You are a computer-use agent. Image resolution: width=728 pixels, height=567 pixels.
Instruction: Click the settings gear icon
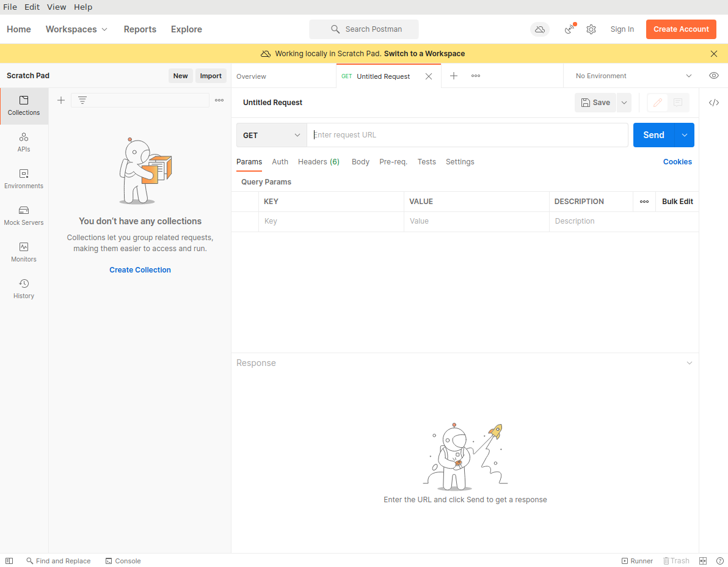pyautogui.click(x=591, y=29)
